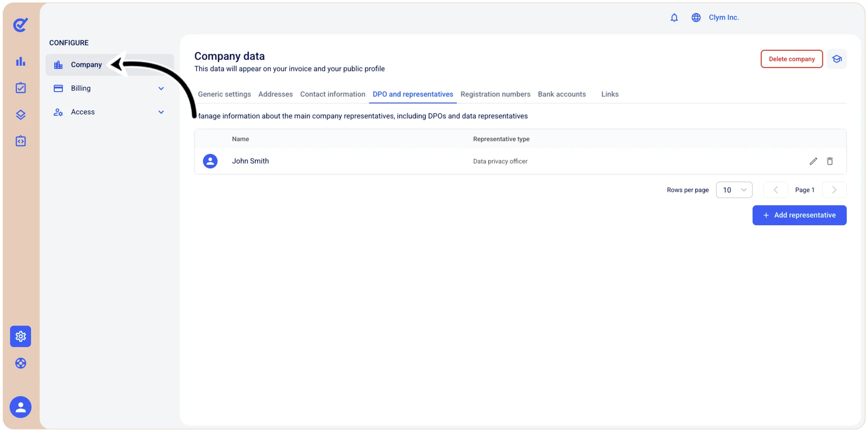This screenshot has width=868, height=432.
Task: Open the layers sidebar icon
Action: click(x=20, y=114)
